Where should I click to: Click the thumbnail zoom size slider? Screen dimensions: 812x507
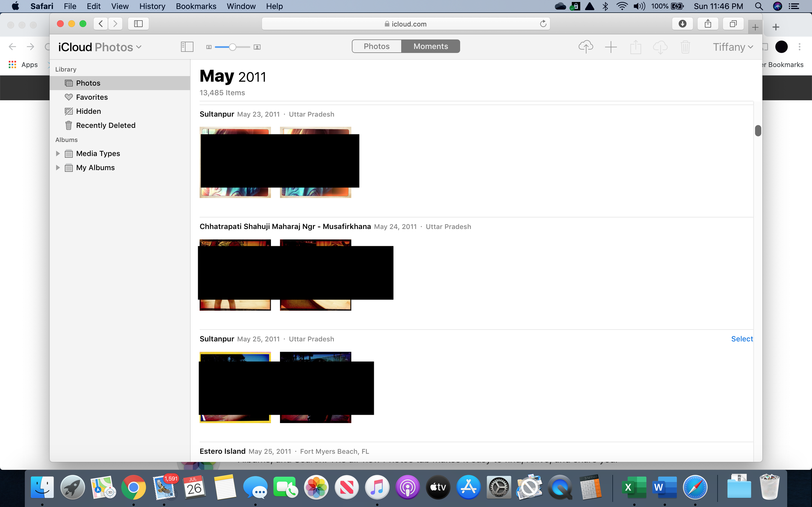232,47
